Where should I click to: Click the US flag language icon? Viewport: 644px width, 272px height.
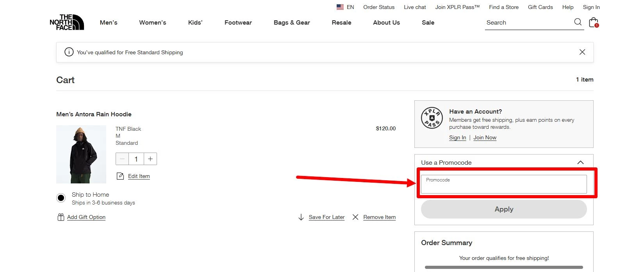[x=340, y=7]
